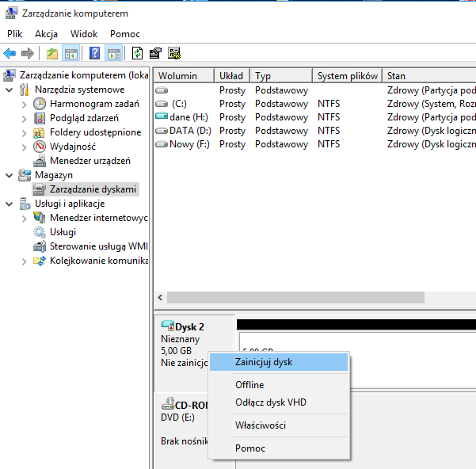Sort by System plików column header

point(348,75)
